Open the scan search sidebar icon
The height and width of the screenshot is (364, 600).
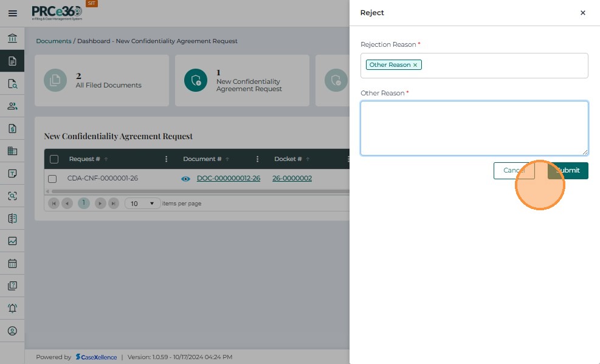(12, 196)
